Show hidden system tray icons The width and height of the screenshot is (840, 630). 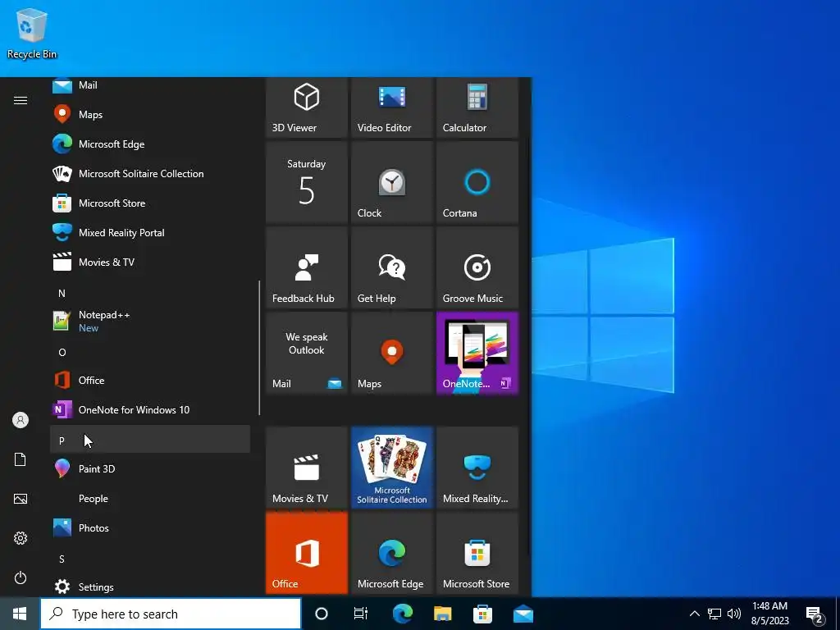tap(694, 614)
